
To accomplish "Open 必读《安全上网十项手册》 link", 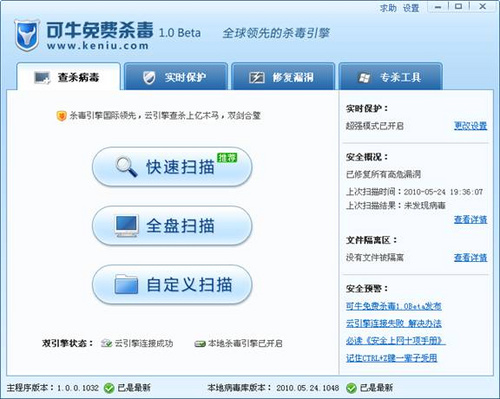I will 396,341.
